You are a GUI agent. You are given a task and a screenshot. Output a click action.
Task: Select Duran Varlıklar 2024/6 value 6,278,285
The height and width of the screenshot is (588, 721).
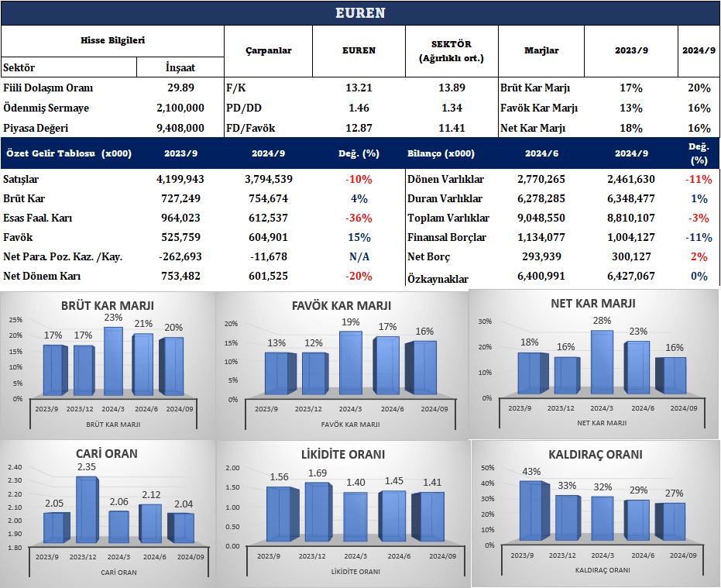(x=541, y=198)
